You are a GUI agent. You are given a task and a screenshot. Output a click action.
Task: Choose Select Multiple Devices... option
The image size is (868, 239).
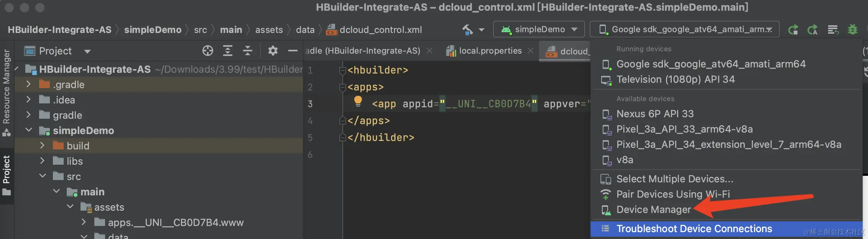(727, 179)
